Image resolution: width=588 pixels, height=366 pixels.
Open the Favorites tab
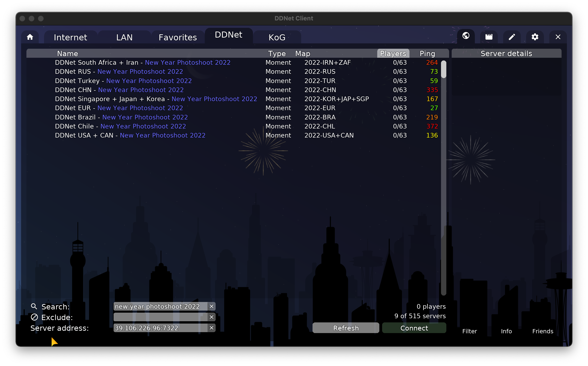point(178,38)
